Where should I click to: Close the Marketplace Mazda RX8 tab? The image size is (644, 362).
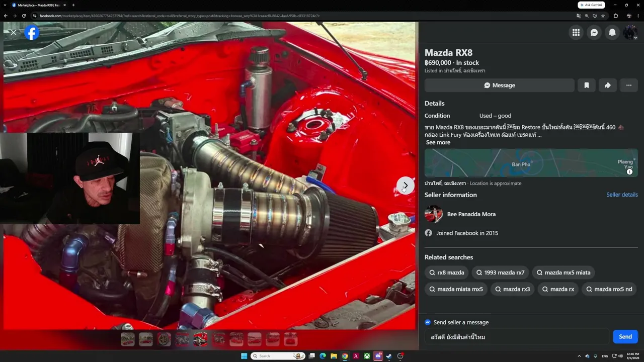coord(64,5)
